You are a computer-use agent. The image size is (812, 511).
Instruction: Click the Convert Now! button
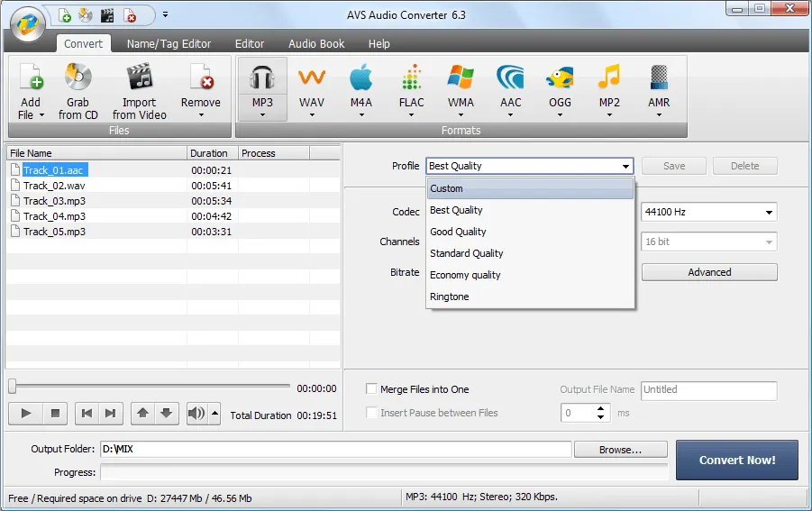click(x=736, y=460)
